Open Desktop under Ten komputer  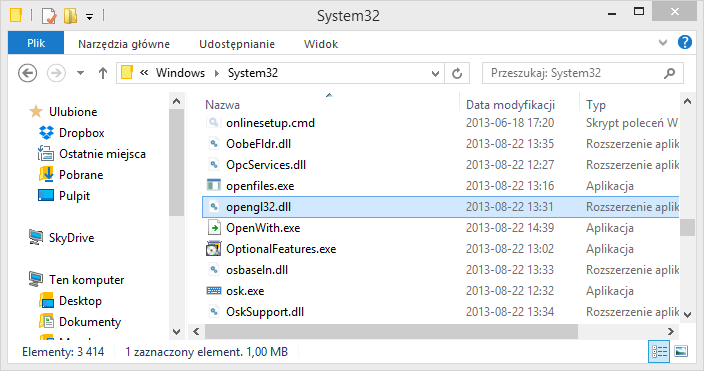point(80,301)
